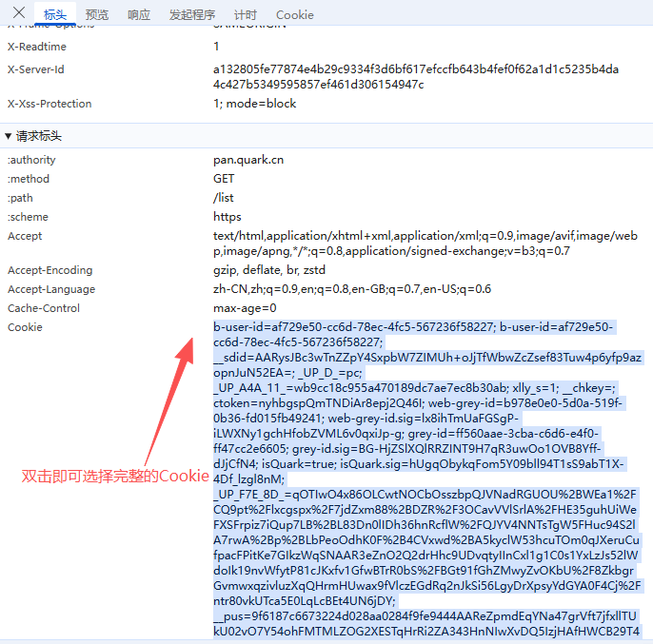
Task: Click the :path header name
Action: click(20, 198)
